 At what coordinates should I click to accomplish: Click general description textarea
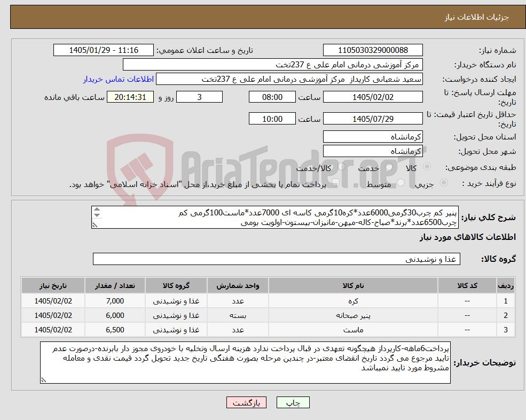tap(274, 217)
